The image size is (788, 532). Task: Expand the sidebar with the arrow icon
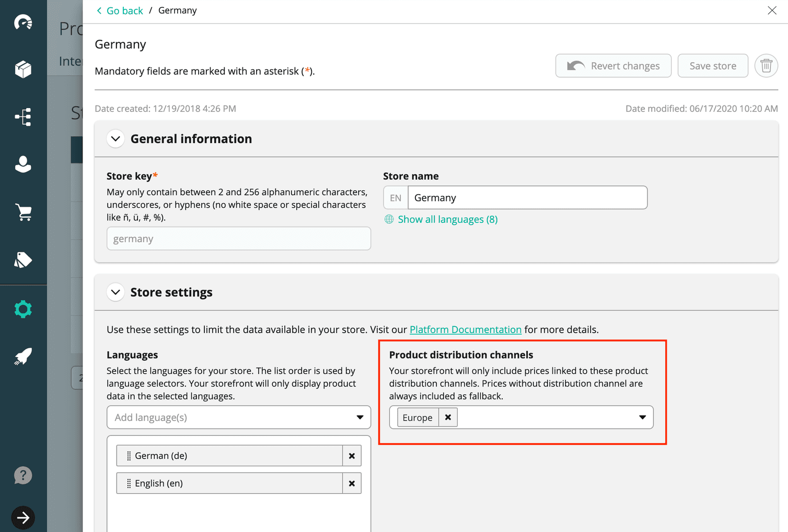(23, 517)
